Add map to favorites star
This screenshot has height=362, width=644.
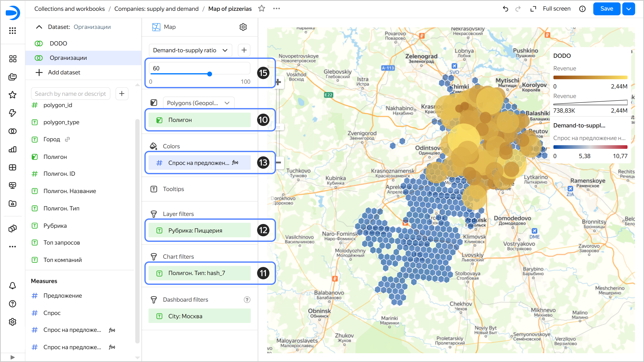(262, 9)
